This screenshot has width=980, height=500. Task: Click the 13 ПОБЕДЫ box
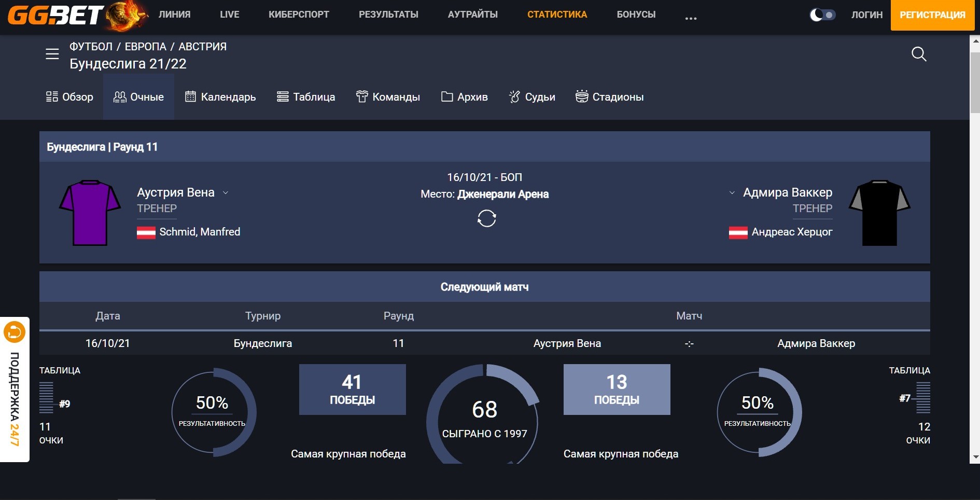(x=617, y=390)
